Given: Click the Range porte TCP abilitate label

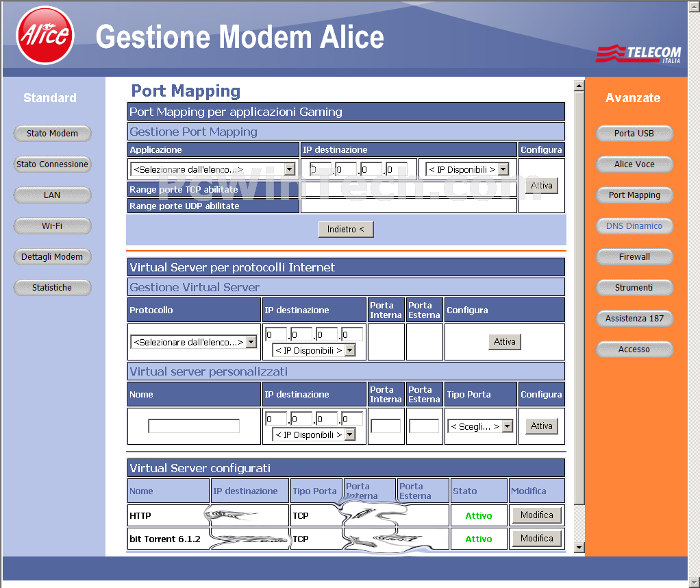Looking at the screenshot, I should click(184, 189).
